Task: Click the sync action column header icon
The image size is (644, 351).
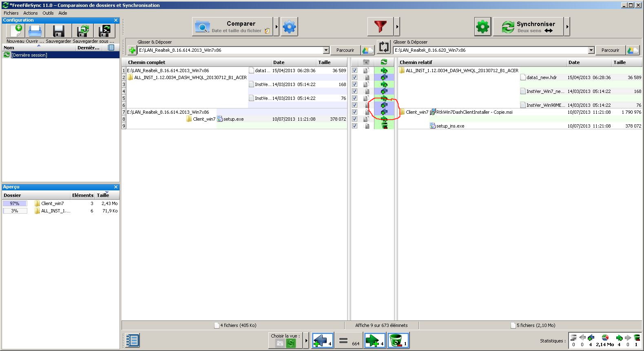Action: (384, 62)
